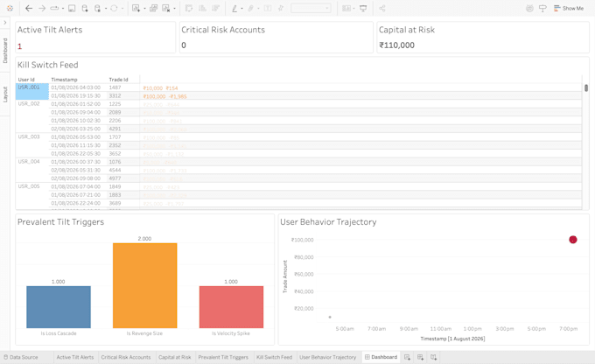This screenshot has height=364, width=595.
Task: Click the Kill Switch Feed vertical scrollbar
Action: coord(586,88)
